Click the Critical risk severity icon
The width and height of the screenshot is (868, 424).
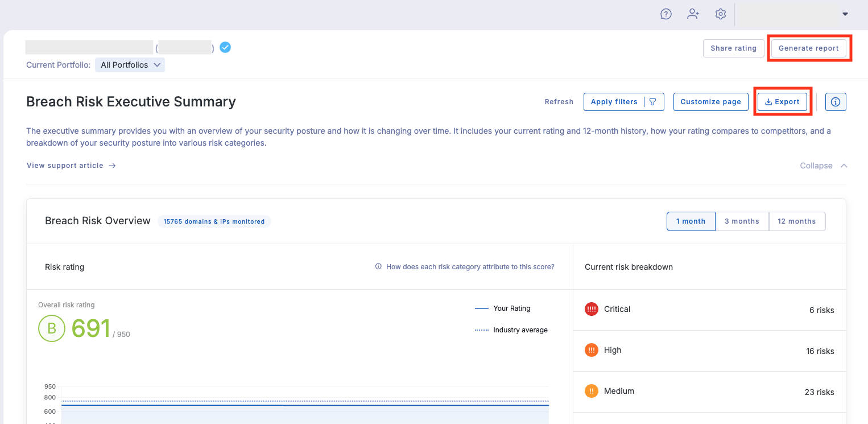592,309
